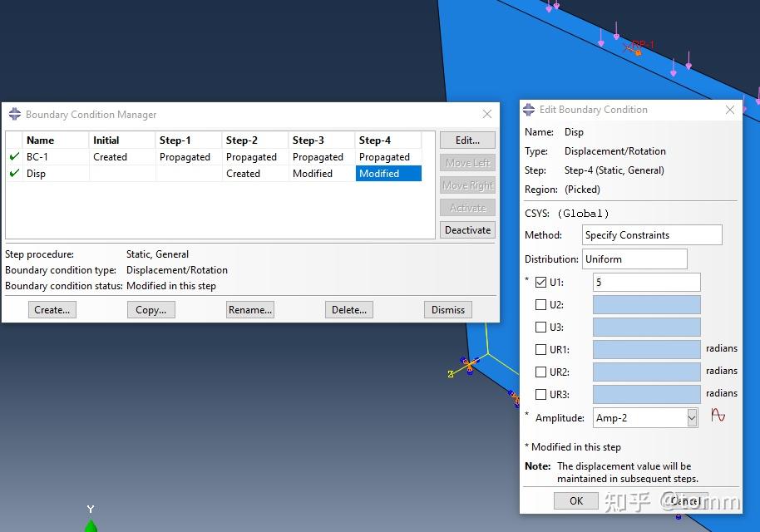This screenshot has width=760, height=532.
Task: Click the Edit Boundary Condition title bar icon
Action: point(528,109)
